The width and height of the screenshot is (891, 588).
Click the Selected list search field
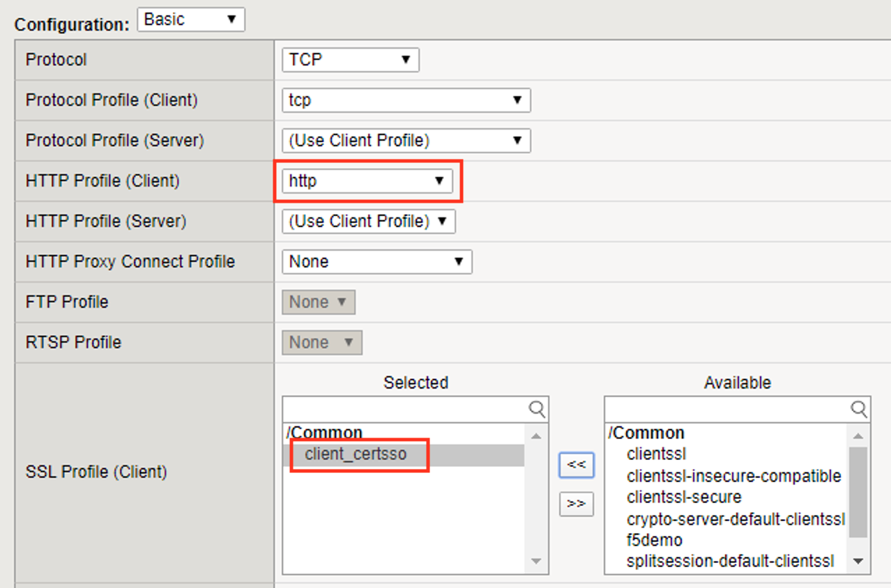[x=406, y=409]
